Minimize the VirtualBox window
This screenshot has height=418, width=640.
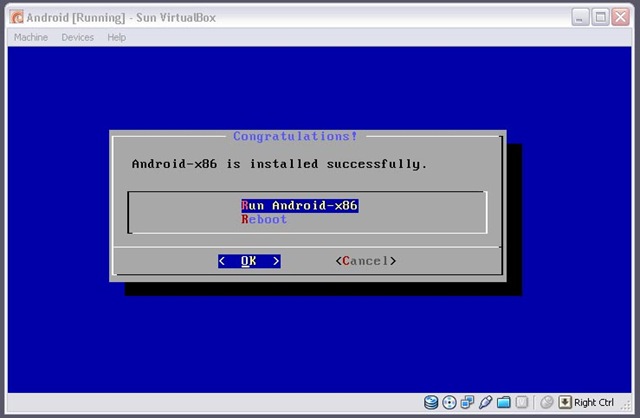point(580,17)
